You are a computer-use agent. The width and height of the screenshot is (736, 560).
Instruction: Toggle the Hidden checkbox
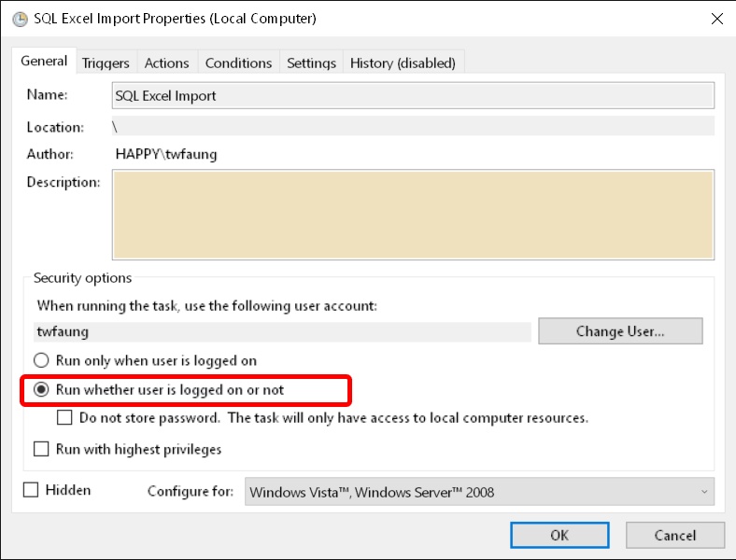point(31,490)
